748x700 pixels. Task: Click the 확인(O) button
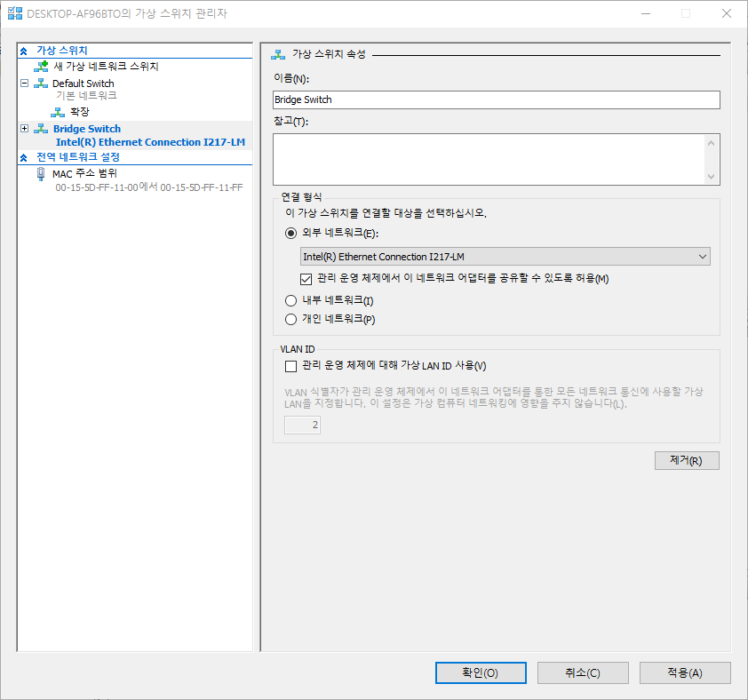pyautogui.click(x=481, y=672)
